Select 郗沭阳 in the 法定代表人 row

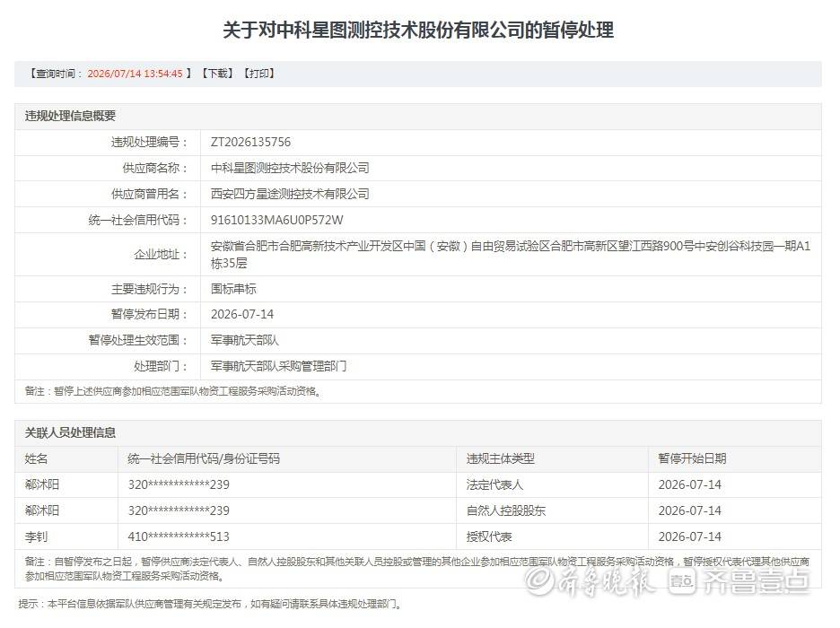[42, 484]
